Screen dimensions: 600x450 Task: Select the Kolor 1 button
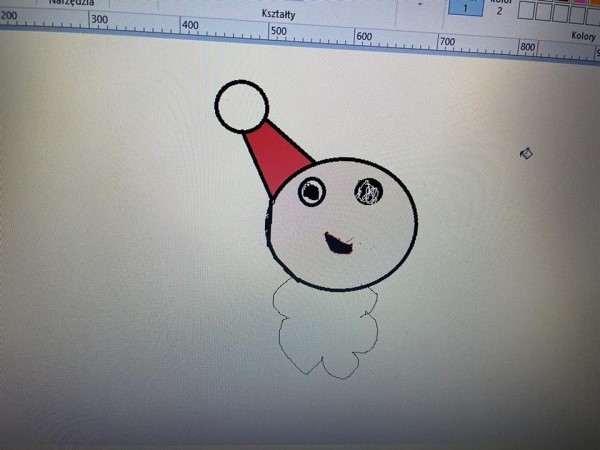click(465, 8)
